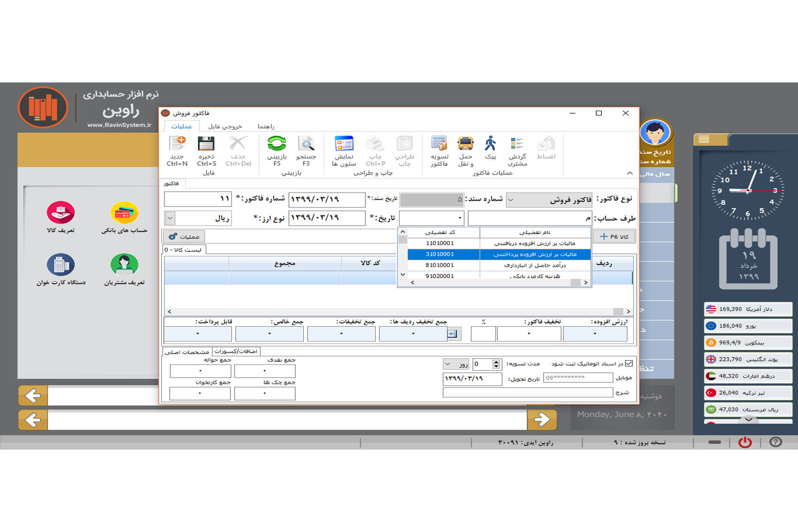The width and height of the screenshot is (798, 532).
Task: Click the پیک walking courier icon
Action: click(x=490, y=145)
